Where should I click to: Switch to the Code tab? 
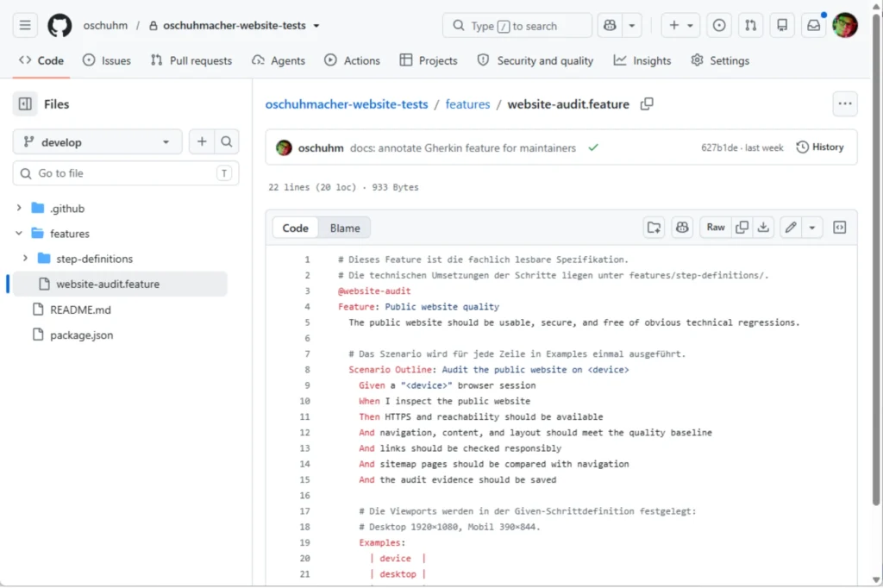point(41,60)
